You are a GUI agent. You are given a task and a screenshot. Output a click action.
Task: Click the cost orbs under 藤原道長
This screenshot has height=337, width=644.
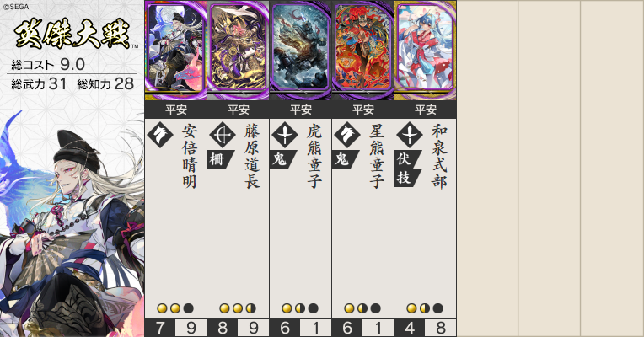coord(238,308)
